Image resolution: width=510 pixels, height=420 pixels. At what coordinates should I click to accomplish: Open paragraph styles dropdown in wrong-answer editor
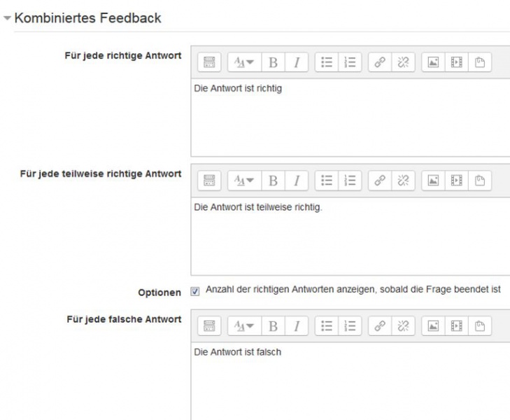[243, 325]
